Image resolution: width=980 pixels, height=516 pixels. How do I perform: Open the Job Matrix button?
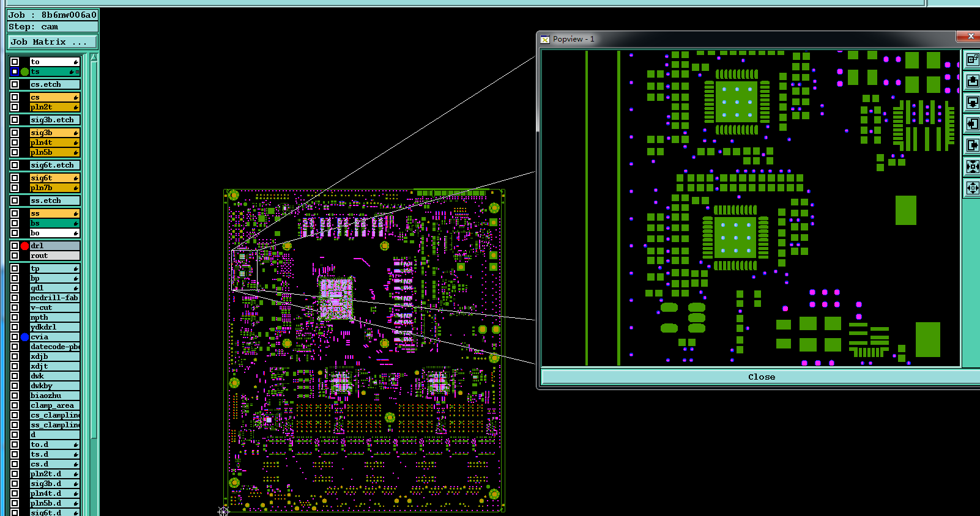coord(53,42)
